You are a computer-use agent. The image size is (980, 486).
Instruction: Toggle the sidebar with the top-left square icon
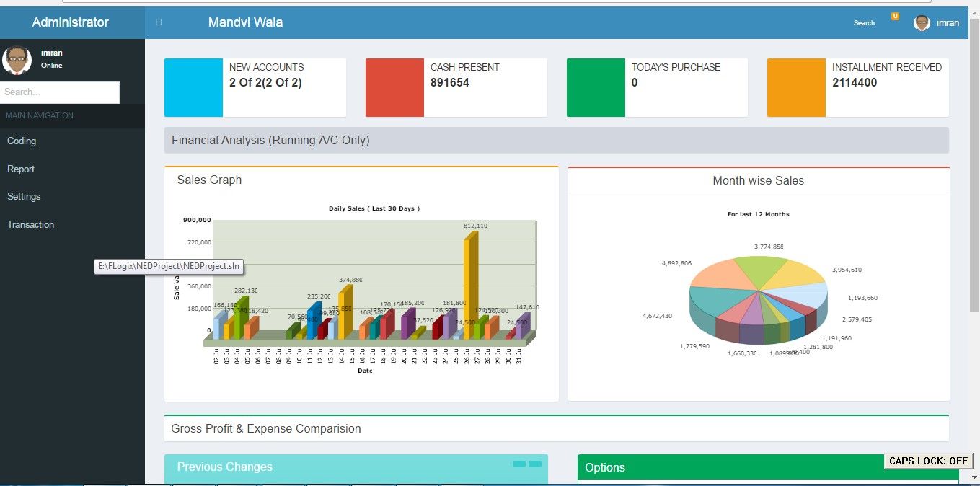pyautogui.click(x=159, y=22)
